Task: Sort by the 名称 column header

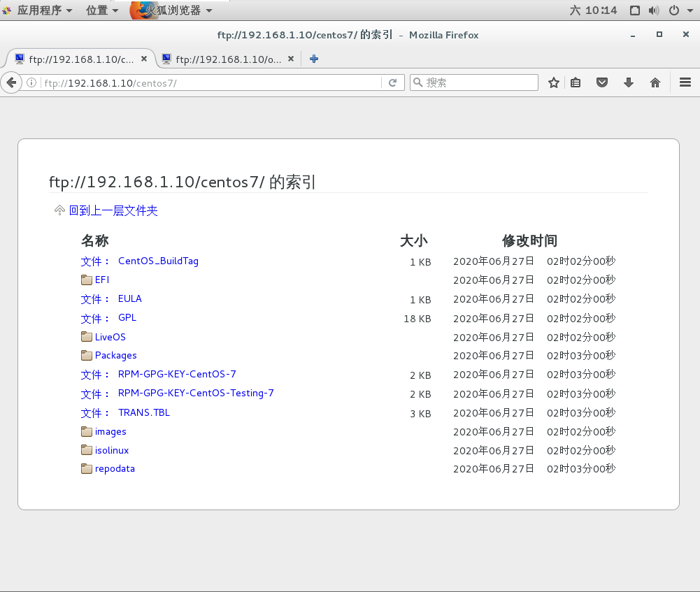Action: click(94, 240)
